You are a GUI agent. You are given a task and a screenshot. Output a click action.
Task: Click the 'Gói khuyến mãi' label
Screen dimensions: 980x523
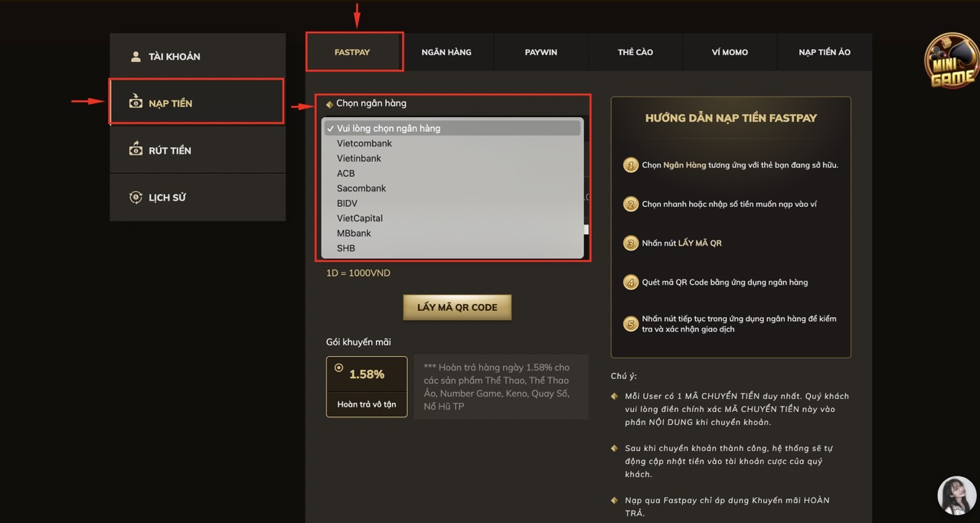358,342
